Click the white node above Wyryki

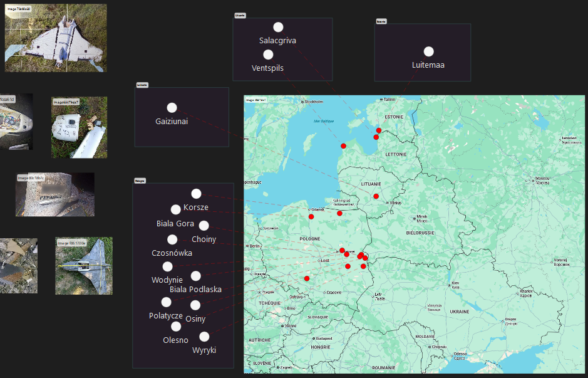click(x=204, y=337)
